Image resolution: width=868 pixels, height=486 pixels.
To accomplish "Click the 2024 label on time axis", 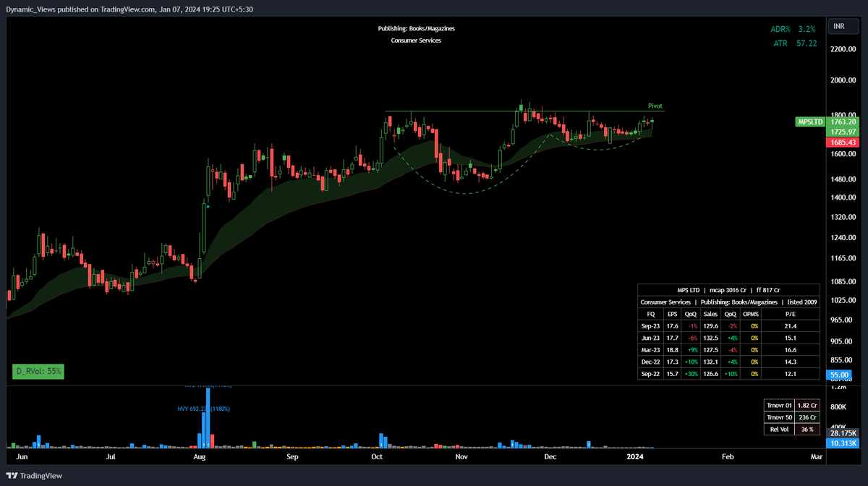I will click(x=634, y=457).
